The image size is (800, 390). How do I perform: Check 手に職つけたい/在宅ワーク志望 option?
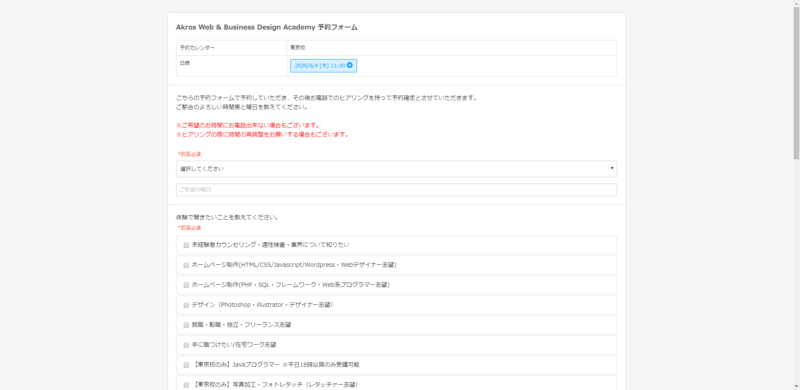(x=186, y=345)
